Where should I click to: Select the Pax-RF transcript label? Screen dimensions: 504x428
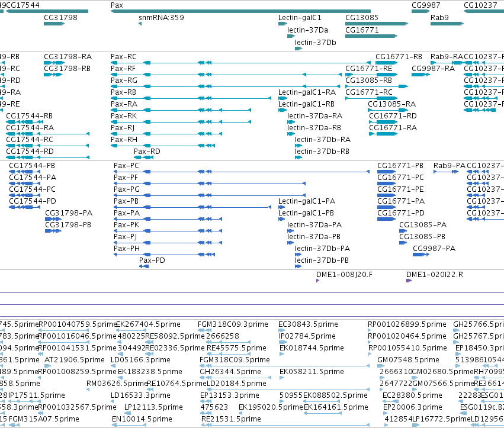pyautogui.click(x=123, y=69)
